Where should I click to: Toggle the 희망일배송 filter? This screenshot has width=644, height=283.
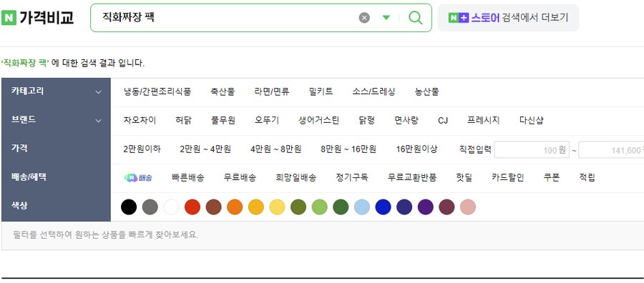coord(296,178)
